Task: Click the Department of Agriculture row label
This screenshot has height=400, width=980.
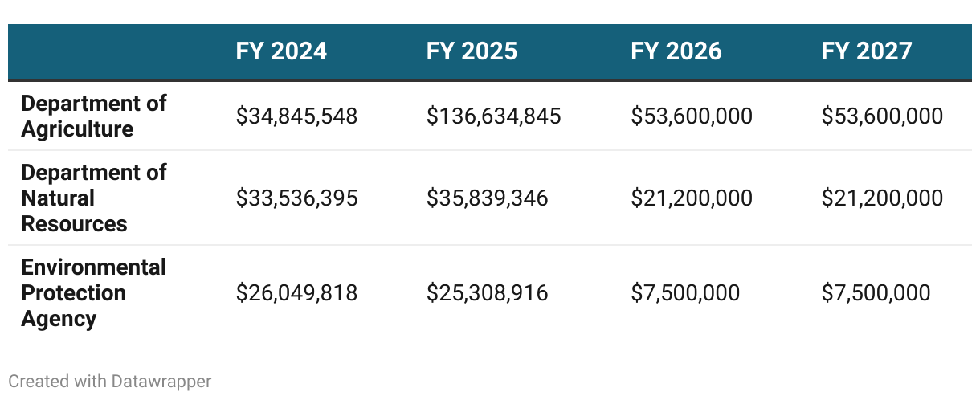Action: (x=94, y=116)
